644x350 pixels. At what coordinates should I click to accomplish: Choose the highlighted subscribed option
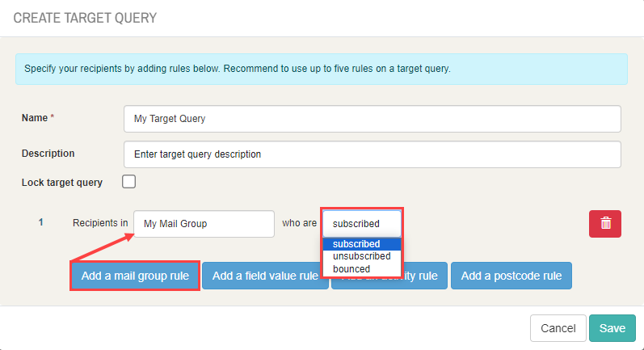[x=362, y=244]
